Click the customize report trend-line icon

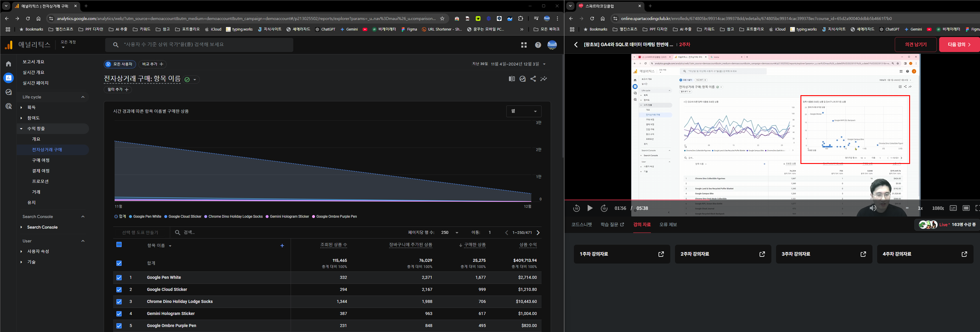click(x=544, y=79)
